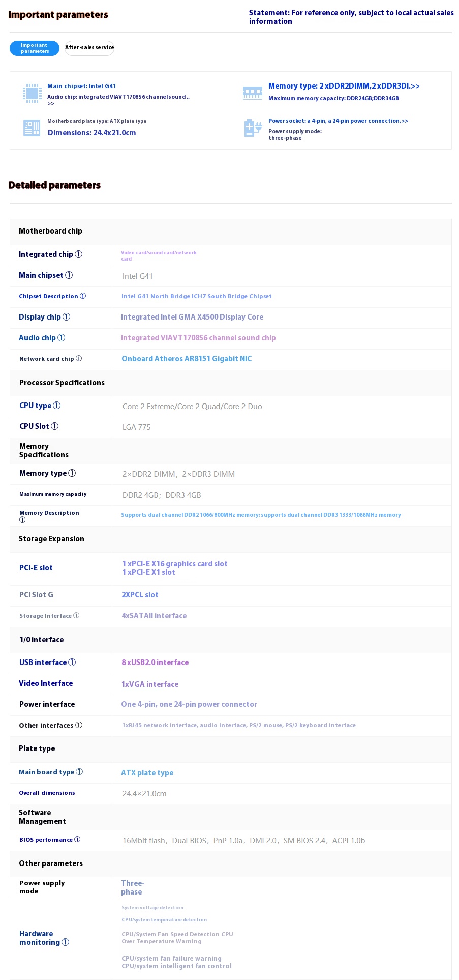Click info icon beside Main board type
The image size is (459, 980).
79,772
